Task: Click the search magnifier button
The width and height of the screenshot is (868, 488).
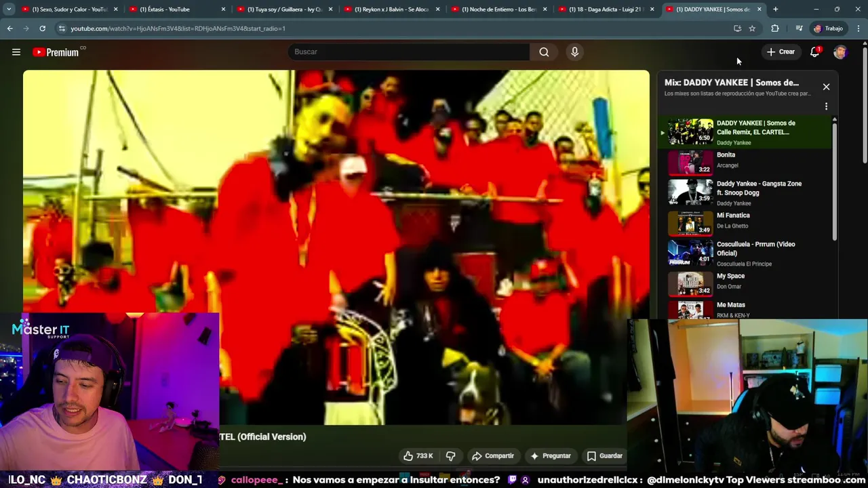Action: point(544,52)
